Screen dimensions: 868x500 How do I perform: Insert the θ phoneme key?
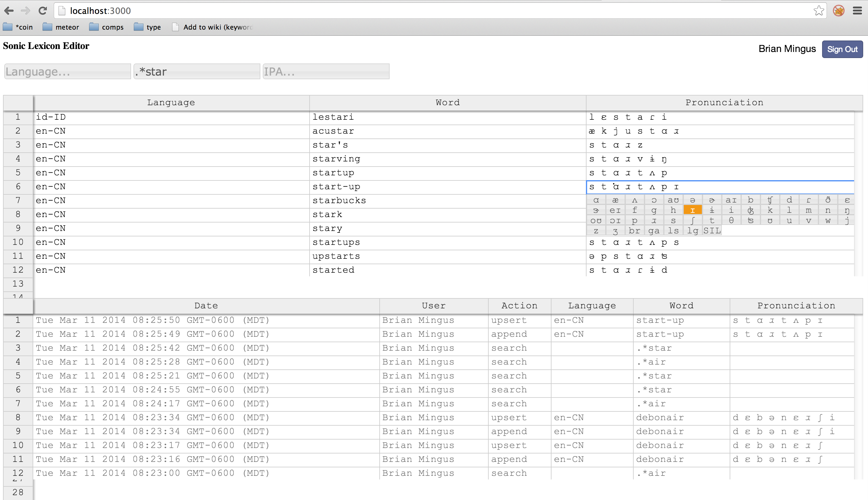731,220
